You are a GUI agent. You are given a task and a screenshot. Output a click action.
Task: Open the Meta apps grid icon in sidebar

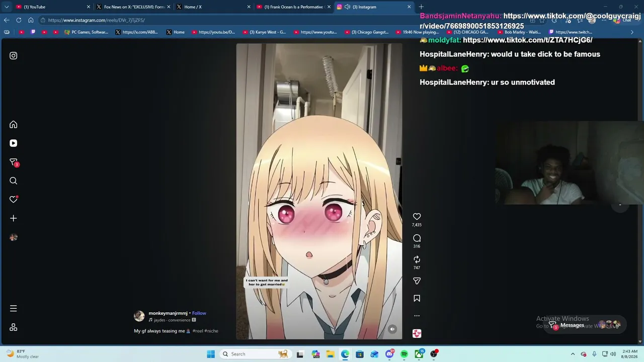[x=14, y=327]
